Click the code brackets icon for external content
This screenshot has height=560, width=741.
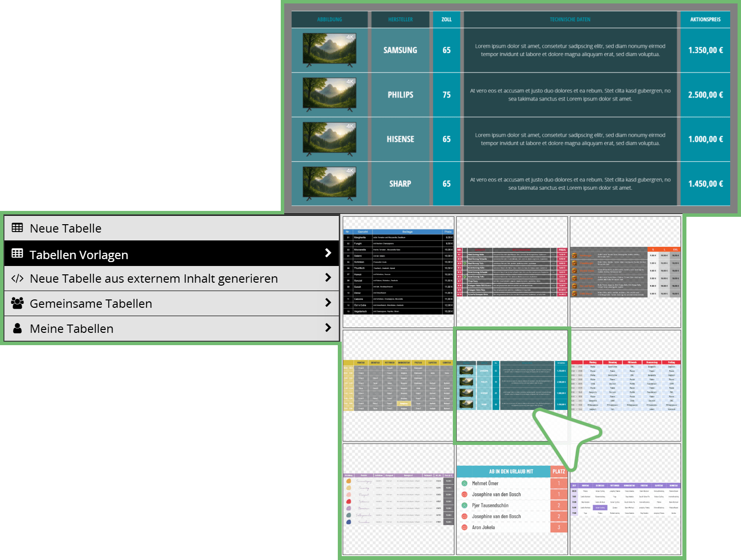[x=17, y=278]
